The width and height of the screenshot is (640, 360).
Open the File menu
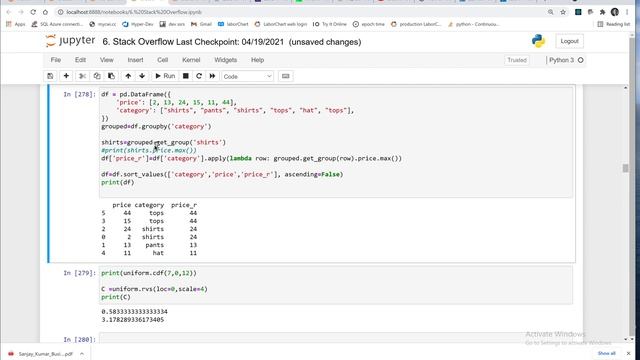pyautogui.click(x=56, y=60)
